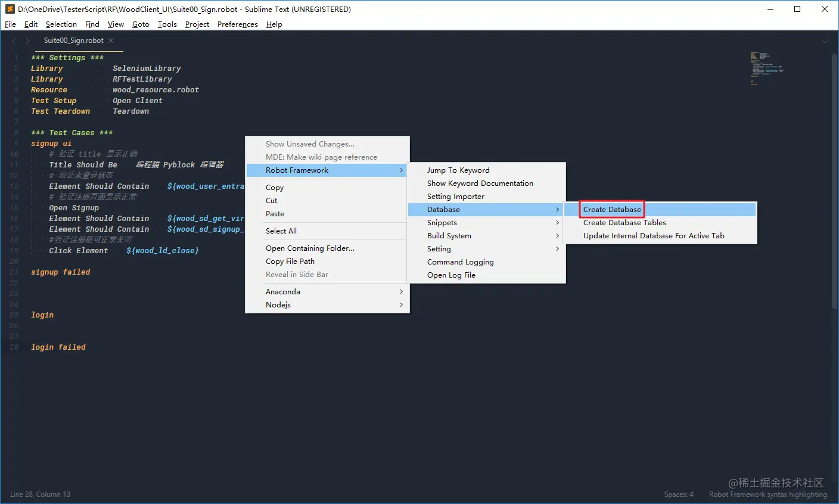Screen dimensions: 839x504
Task: Choose Cut in context menu
Action: coord(327,201)
